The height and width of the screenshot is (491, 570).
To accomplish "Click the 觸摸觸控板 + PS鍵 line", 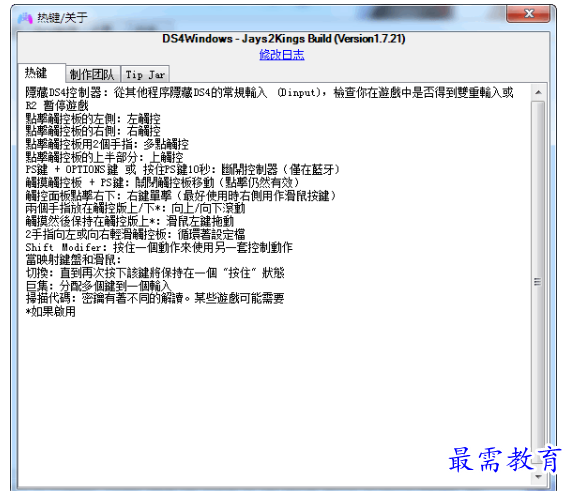I will point(162,182).
